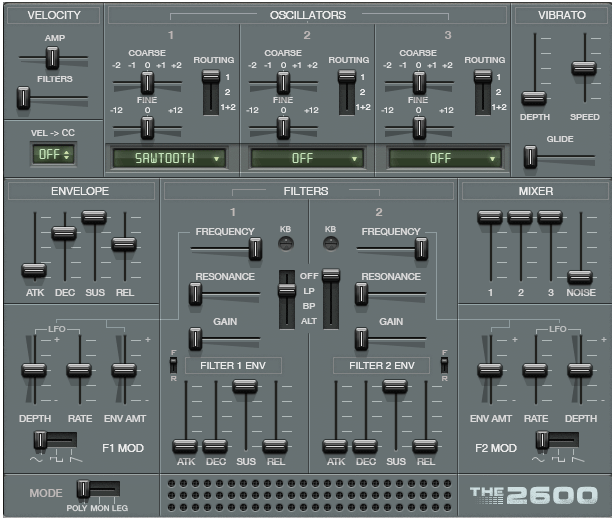Click the envelope DEC fader
Viewport: 616px width, 521px height.
64,233
